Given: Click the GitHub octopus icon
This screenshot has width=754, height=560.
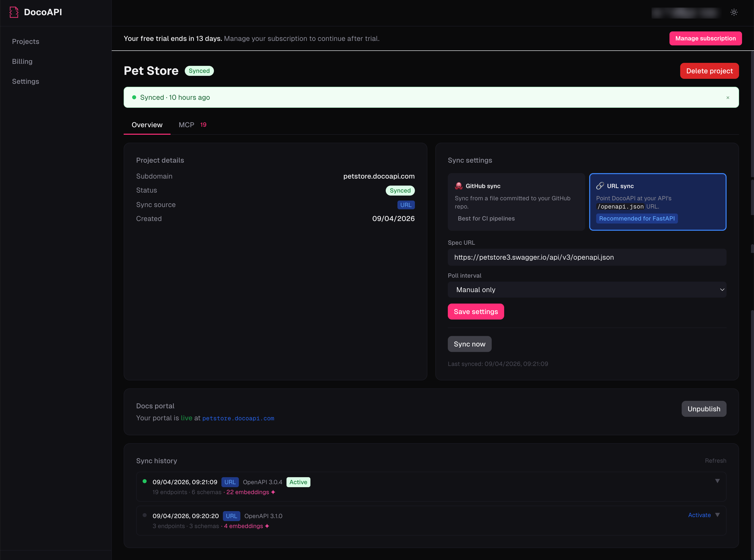Looking at the screenshot, I should (459, 186).
